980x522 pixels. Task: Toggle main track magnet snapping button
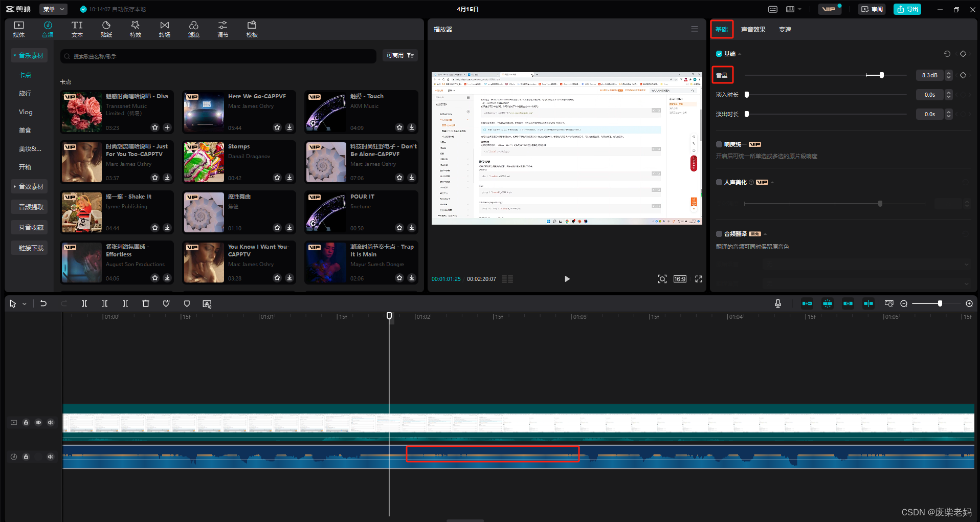point(807,303)
